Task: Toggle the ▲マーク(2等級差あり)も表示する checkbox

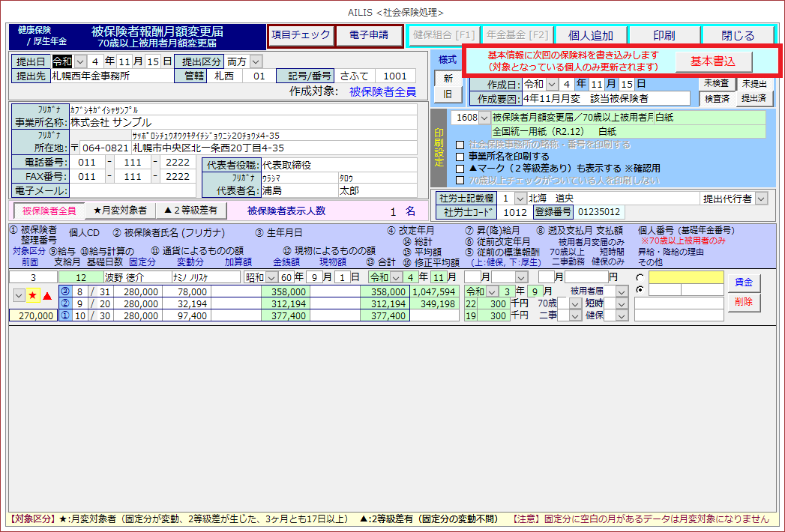Action: tap(461, 169)
